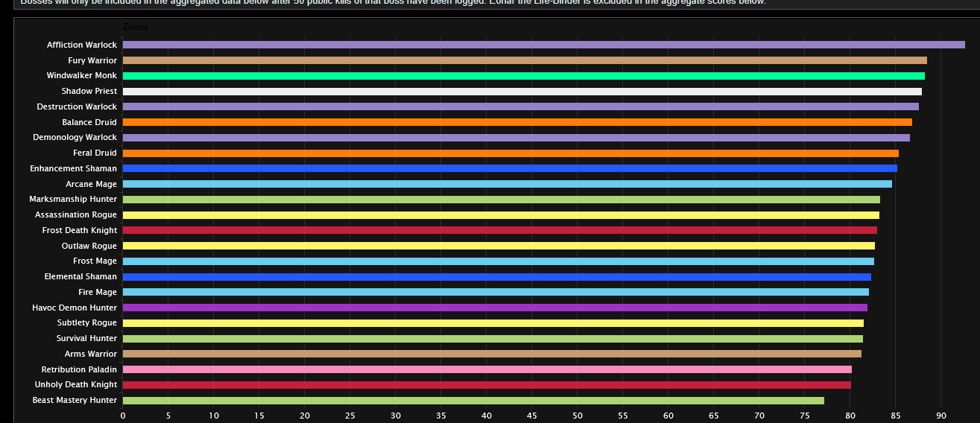Click the Frost Death Knight bar
The height and width of the screenshot is (423, 980).
click(x=500, y=230)
